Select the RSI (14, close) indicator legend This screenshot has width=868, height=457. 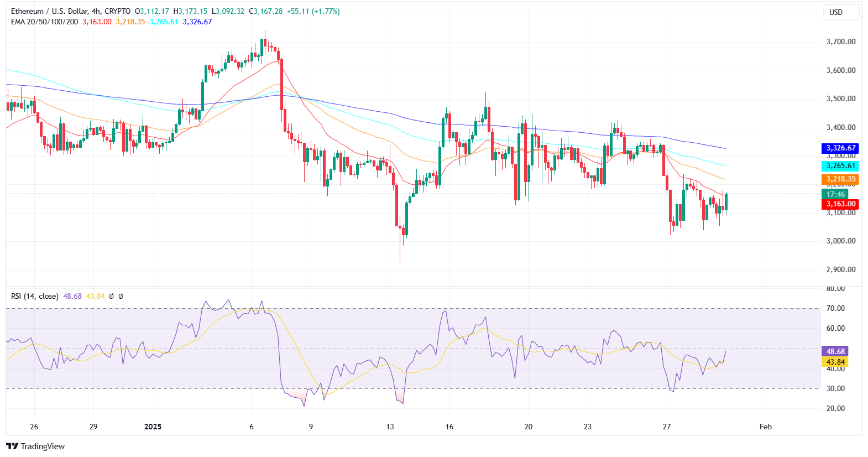34,296
